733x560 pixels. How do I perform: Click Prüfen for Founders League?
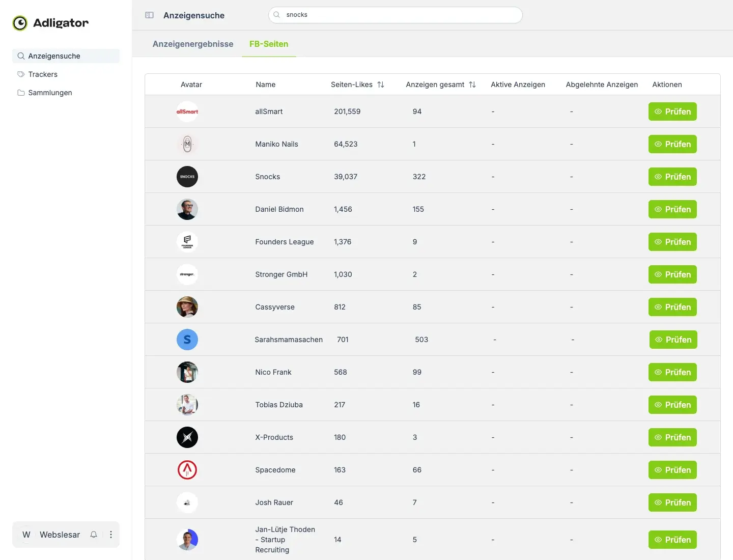point(672,242)
